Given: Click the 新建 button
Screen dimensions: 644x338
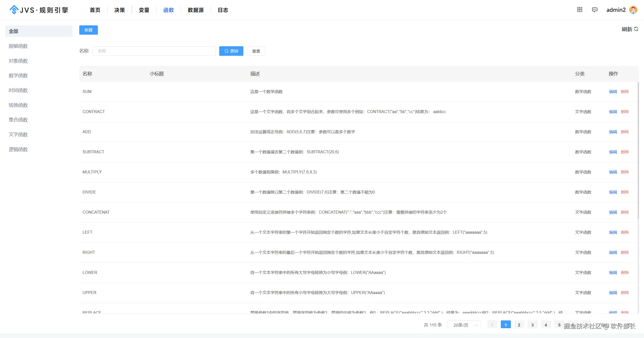Looking at the screenshot, I should coord(88,30).
